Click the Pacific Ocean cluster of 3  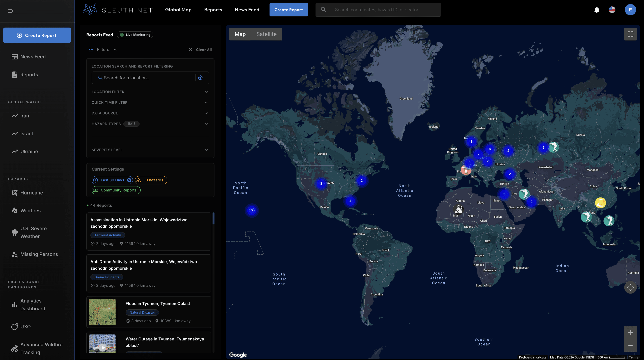[252, 210]
